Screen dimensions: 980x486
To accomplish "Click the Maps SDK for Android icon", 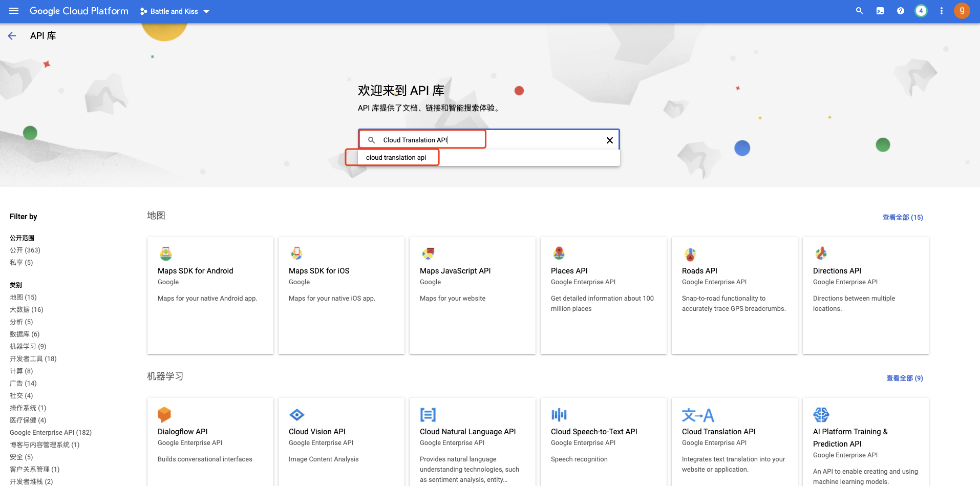I will tap(165, 253).
